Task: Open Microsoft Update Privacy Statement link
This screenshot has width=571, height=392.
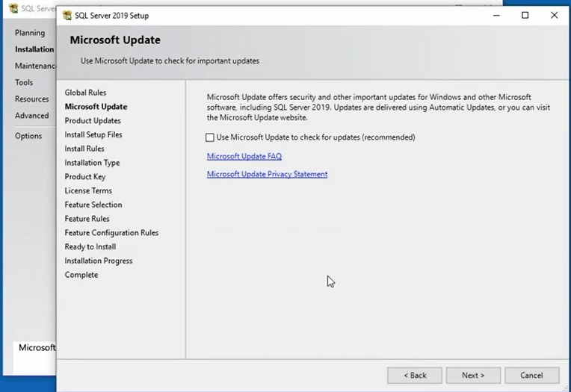Action: tap(267, 175)
